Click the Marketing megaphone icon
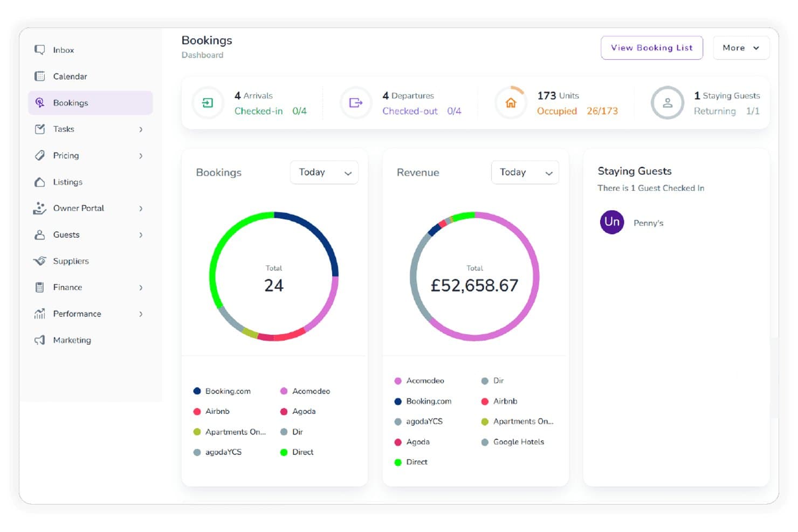This screenshot has height=532, width=798. (x=39, y=340)
